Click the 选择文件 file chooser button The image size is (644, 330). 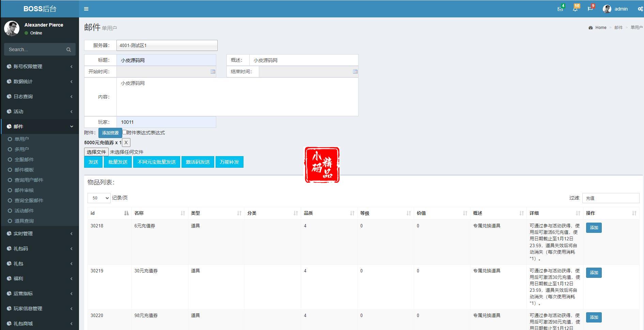pyautogui.click(x=96, y=152)
